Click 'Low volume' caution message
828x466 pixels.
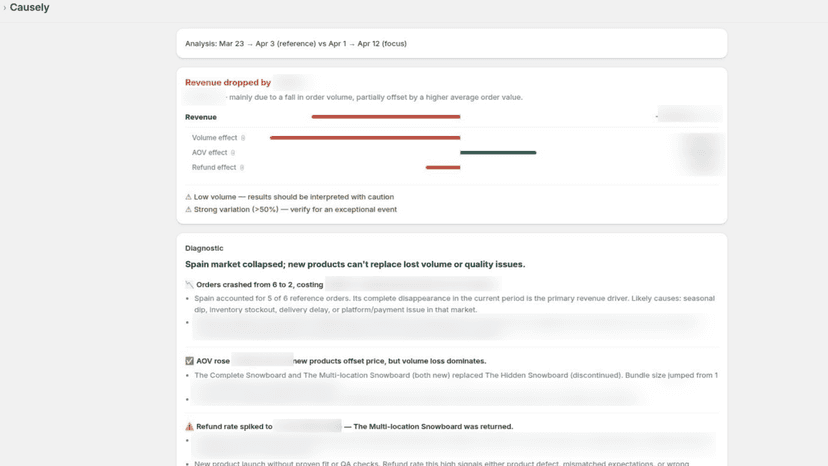pyautogui.click(x=294, y=197)
